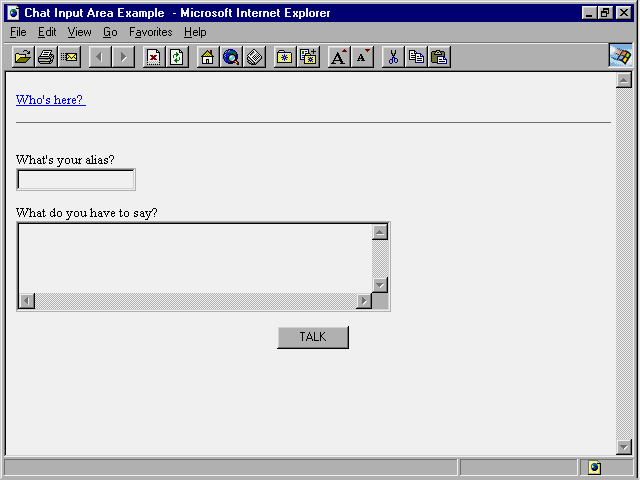
Task: Click the Add to Favorites icon
Action: click(x=309, y=57)
